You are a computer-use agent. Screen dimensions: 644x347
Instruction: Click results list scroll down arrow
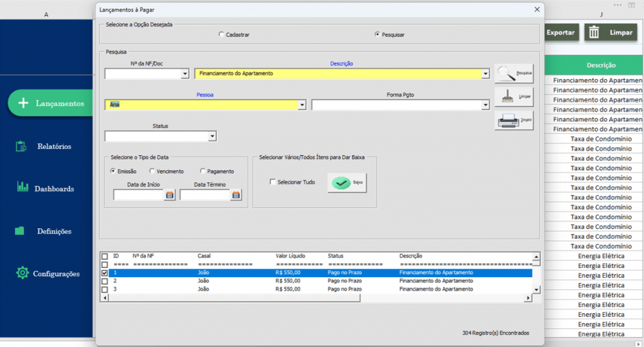point(536,290)
